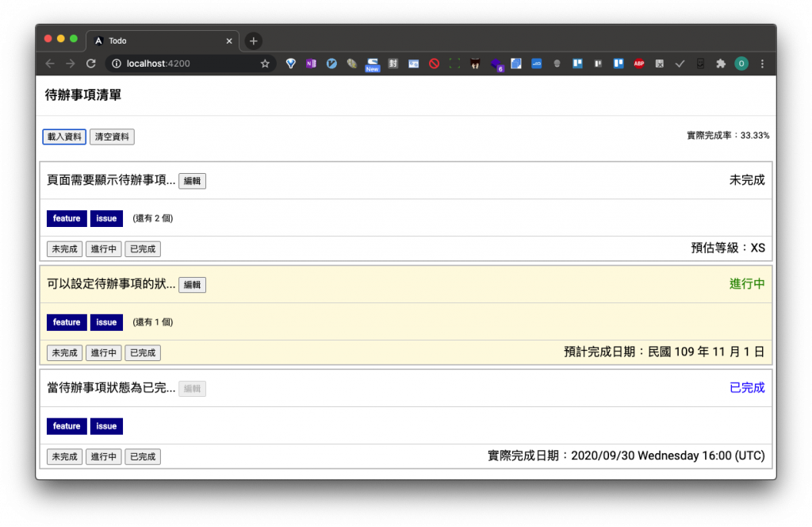This screenshot has height=527, width=812.
Task: Click the red prohibition sign extension icon
Action: pos(434,63)
